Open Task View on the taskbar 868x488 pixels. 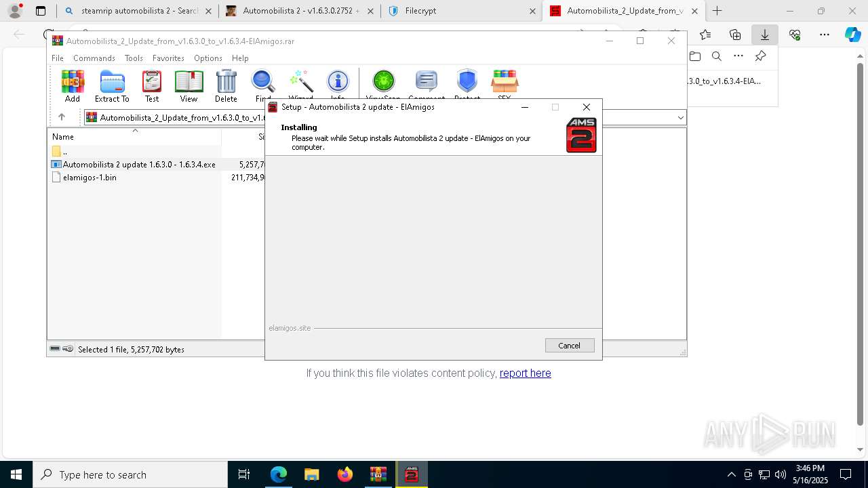coord(244,474)
